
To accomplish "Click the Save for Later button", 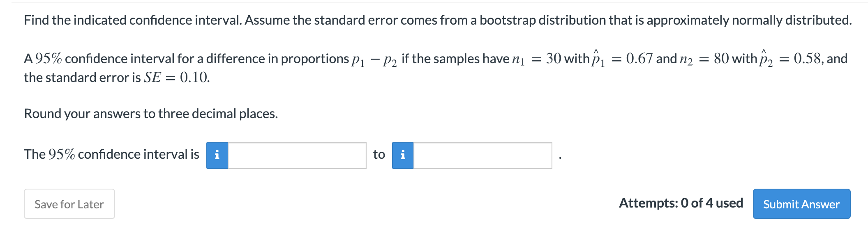I will (x=69, y=204).
